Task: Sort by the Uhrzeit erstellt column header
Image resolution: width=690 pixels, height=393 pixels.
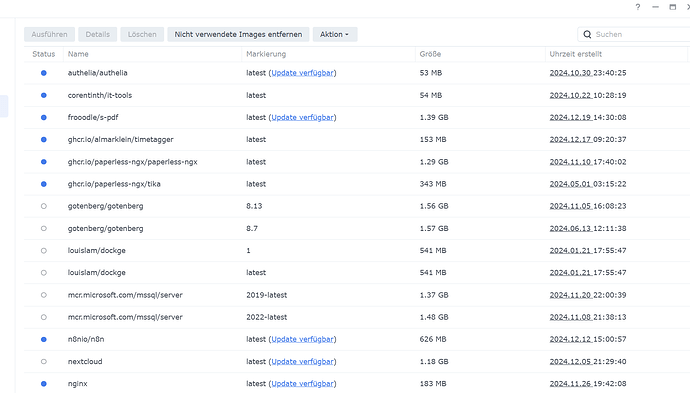Action: click(576, 54)
